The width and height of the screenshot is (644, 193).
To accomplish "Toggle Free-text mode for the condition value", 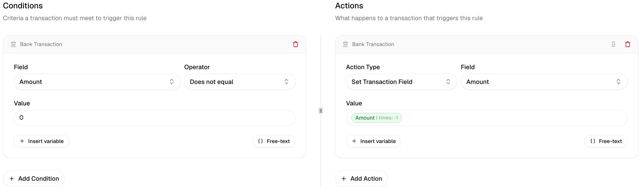I will tap(274, 141).
